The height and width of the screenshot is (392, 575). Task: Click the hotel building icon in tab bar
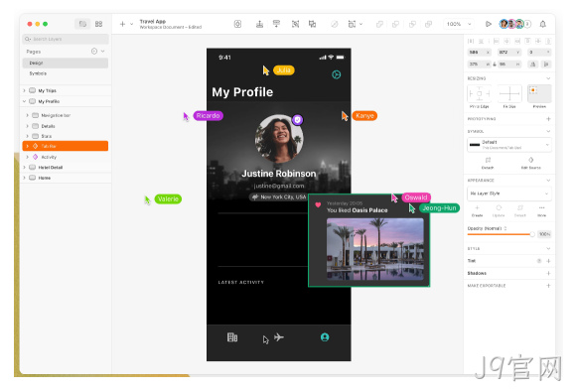pyautogui.click(x=232, y=337)
